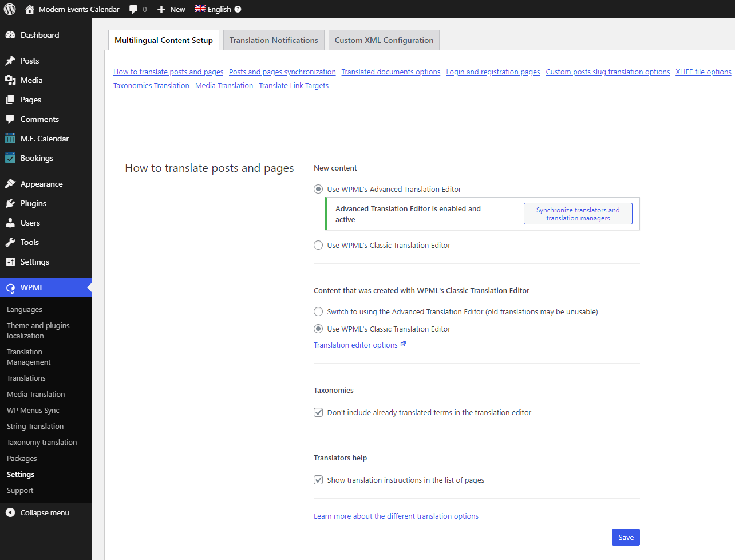Open Support submenu item
735x560 pixels.
[x=20, y=491]
